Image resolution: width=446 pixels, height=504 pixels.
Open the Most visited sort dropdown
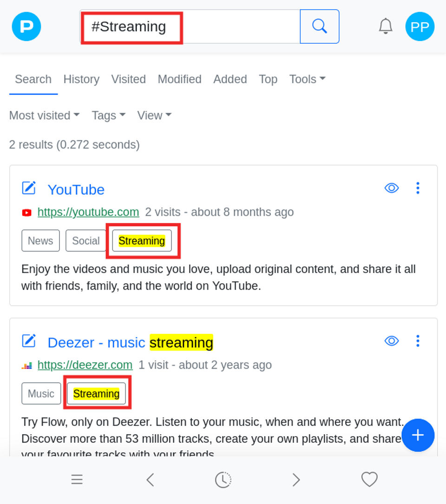coord(44,115)
